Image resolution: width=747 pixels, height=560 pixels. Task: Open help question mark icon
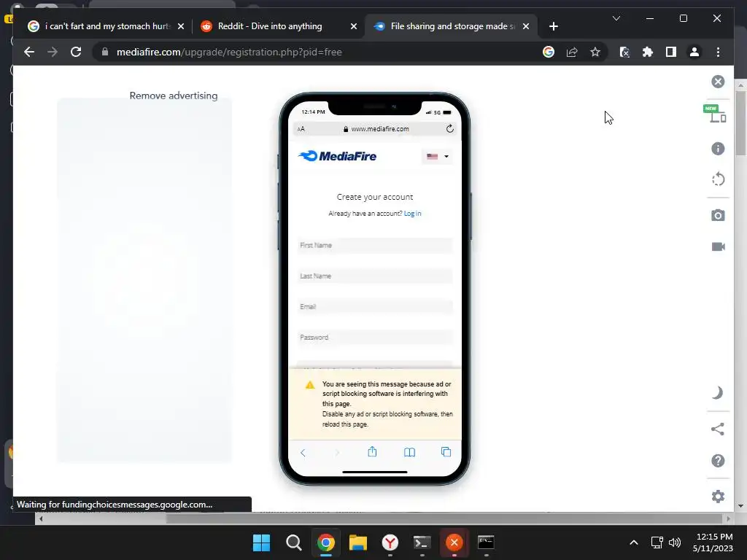click(x=718, y=461)
